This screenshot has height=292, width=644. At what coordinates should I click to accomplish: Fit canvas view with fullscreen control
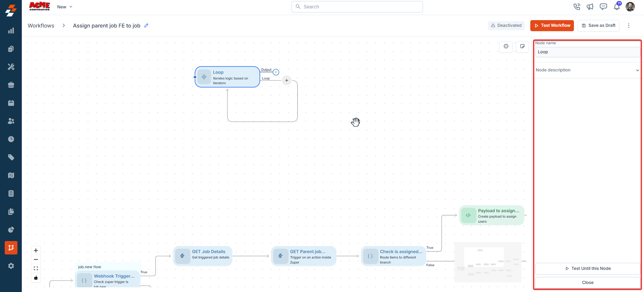(x=36, y=269)
